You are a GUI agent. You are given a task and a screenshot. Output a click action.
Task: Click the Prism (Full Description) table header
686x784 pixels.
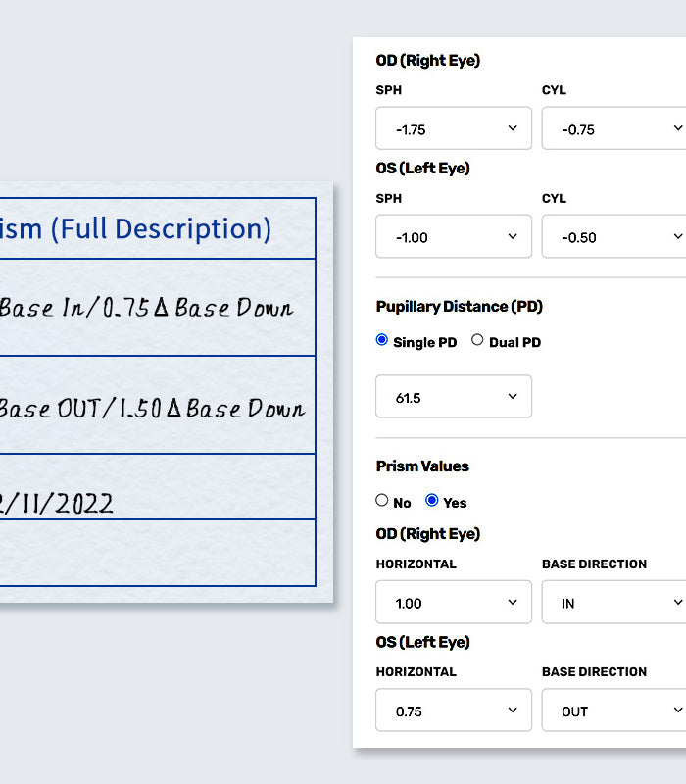pyautogui.click(x=157, y=229)
